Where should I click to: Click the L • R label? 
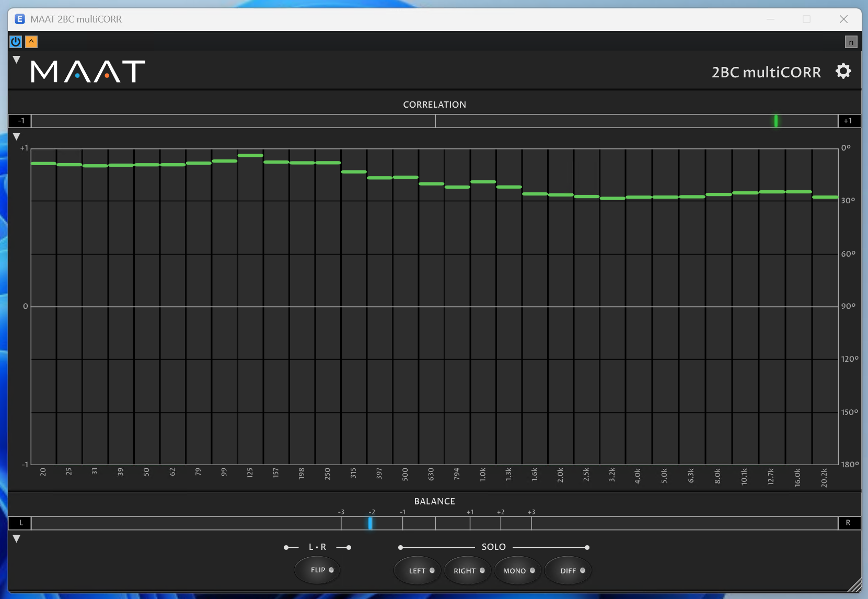coord(317,547)
